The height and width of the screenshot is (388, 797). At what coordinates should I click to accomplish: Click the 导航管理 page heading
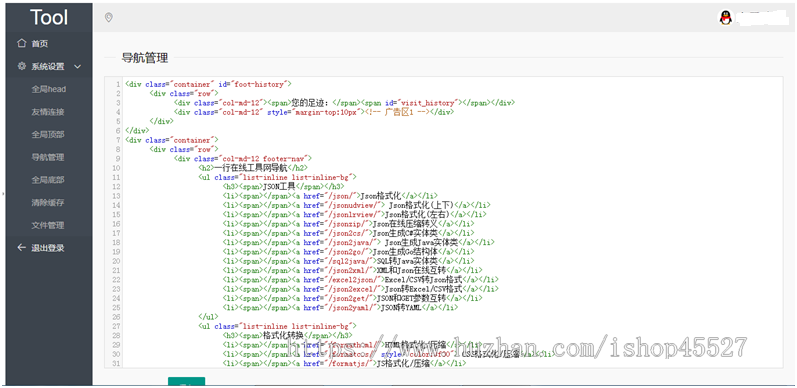(x=145, y=58)
